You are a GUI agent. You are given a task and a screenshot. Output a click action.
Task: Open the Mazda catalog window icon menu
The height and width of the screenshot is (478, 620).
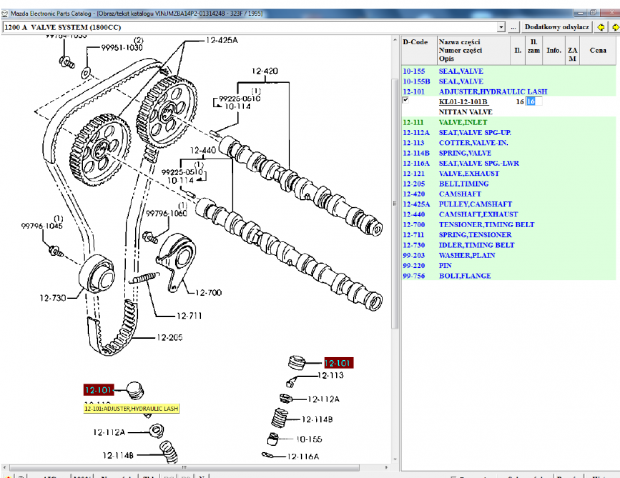click(x=5, y=13)
